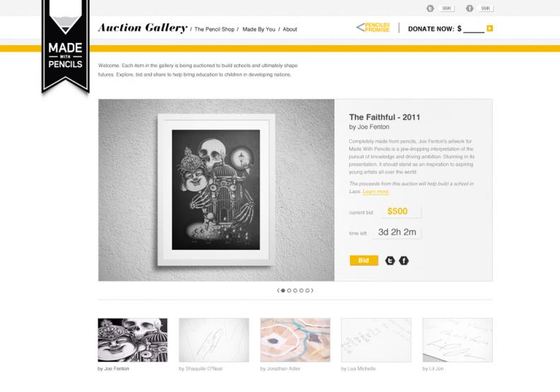
Task: Click the yellow donate arrow button
Action: pos(490,28)
